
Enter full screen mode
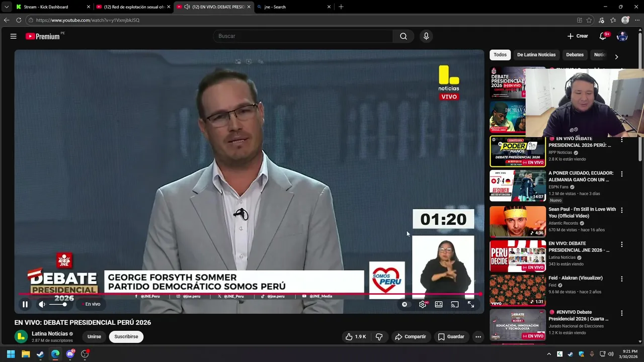tap(471, 304)
